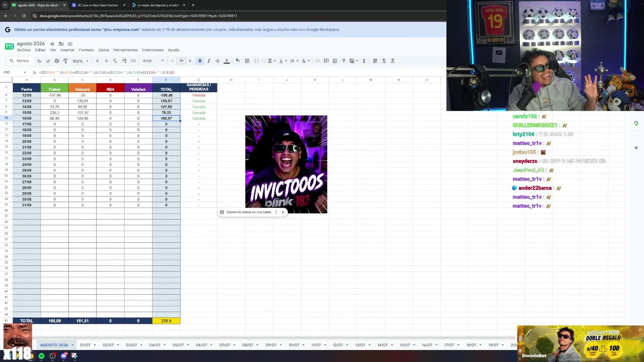Insert a chart from toolbar
This screenshot has width=644, height=362.
click(335, 61)
